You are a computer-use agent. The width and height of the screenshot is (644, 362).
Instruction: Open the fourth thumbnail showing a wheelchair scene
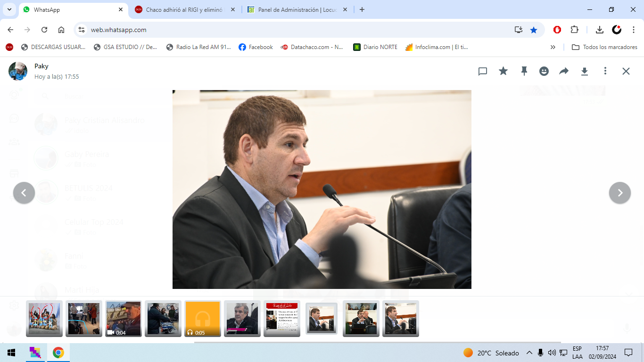[x=163, y=319]
